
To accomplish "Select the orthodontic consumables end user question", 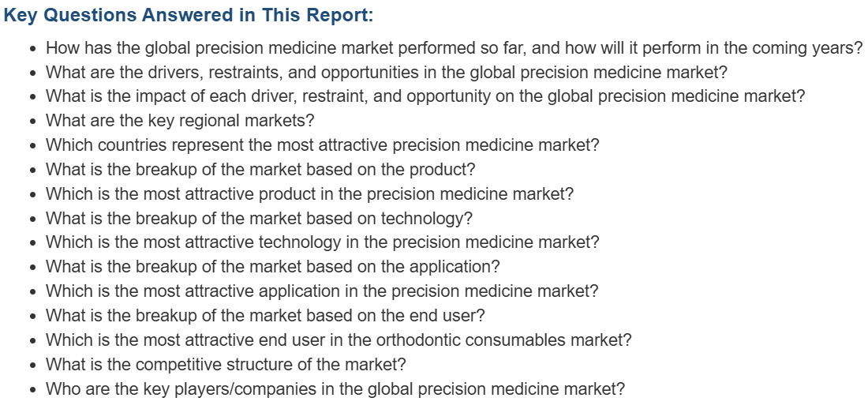I will 339,340.
